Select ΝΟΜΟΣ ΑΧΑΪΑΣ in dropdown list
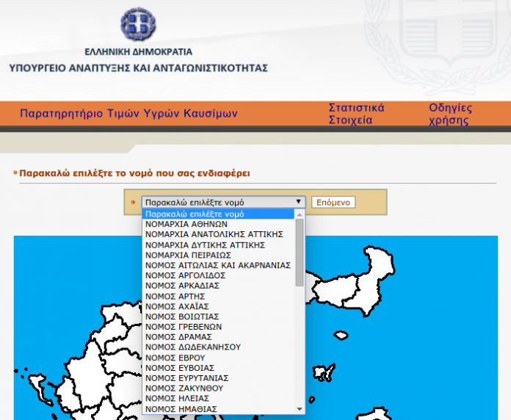Screen dimensions: 511x420 [x=218, y=306]
